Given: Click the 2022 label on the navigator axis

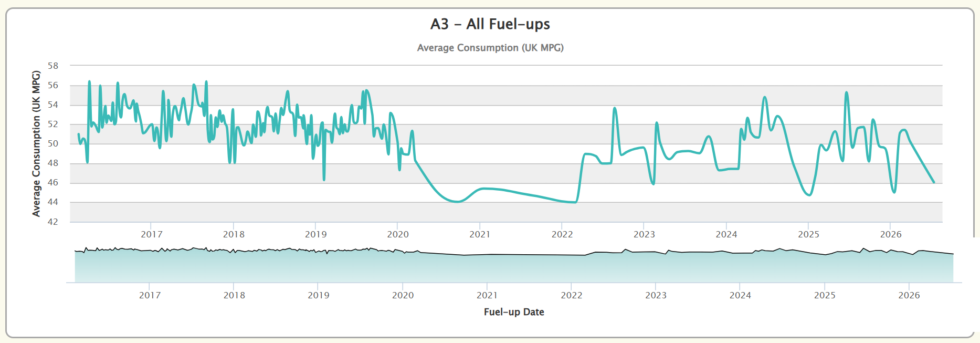Looking at the screenshot, I should [572, 295].
